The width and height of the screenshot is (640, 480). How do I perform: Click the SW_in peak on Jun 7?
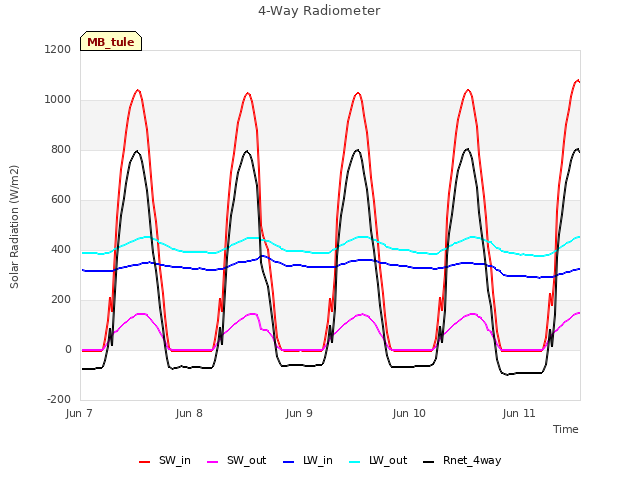[138, 90]
